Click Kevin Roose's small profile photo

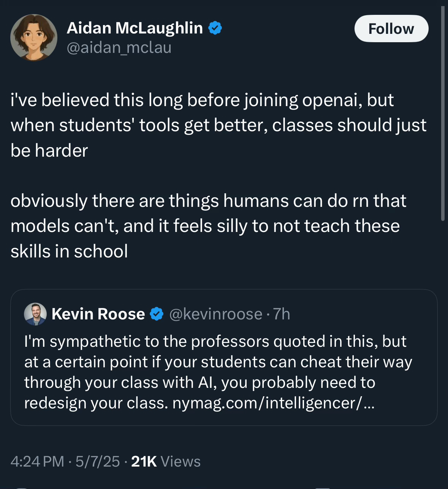pos(35,314)
